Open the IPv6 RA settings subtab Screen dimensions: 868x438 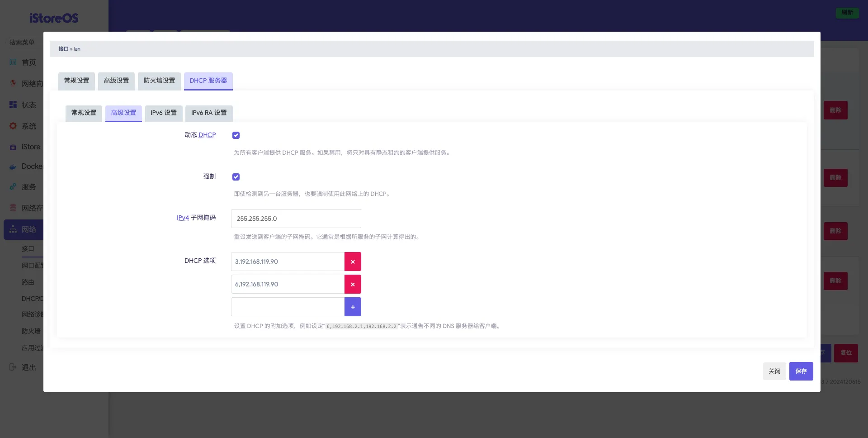[209, 113]
